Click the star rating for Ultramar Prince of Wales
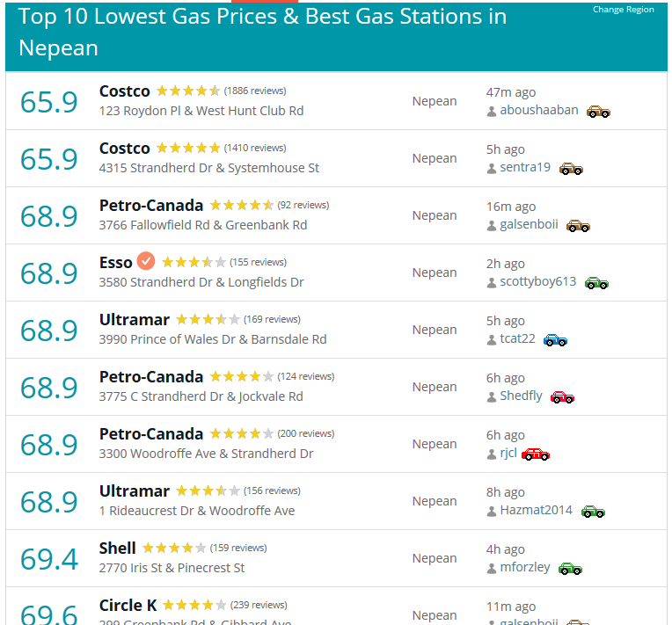The height and width of the screenshot is (625, 672). 208,319
